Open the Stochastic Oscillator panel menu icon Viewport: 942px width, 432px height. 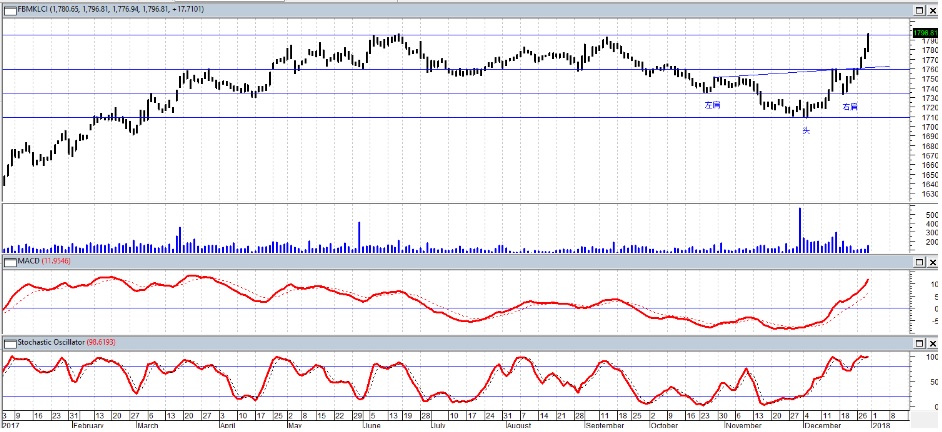click(10, 342)
